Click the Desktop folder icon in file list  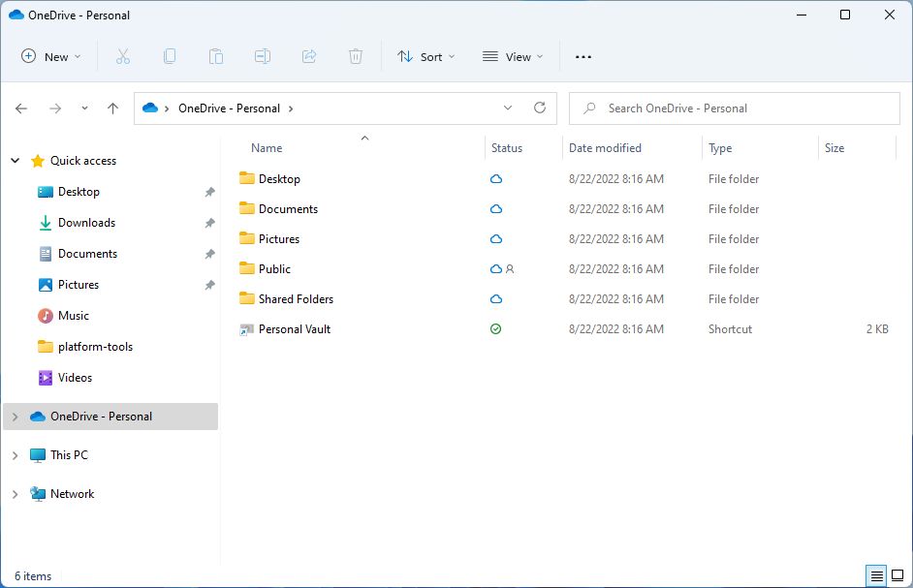247,178
